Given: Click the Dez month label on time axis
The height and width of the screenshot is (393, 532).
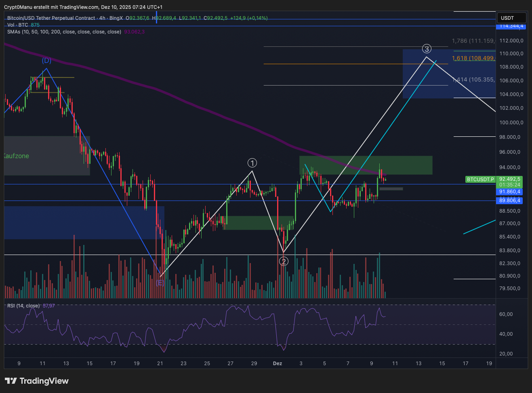Looking at the screenshot, I should 278,363.
